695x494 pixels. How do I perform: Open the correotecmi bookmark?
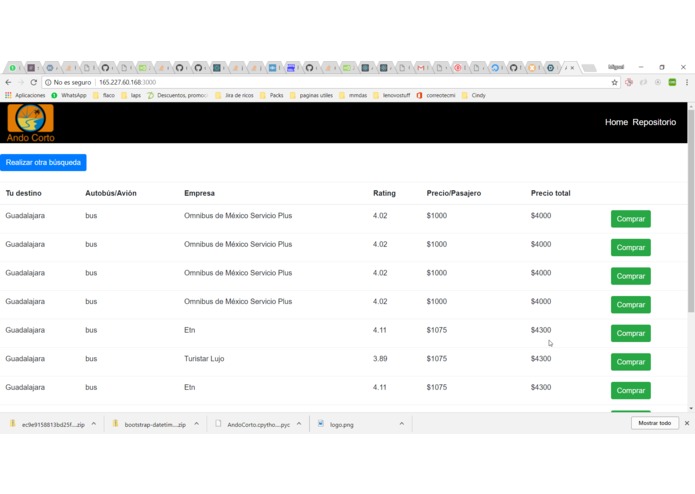pyautogui.click(x=436, y=95)
